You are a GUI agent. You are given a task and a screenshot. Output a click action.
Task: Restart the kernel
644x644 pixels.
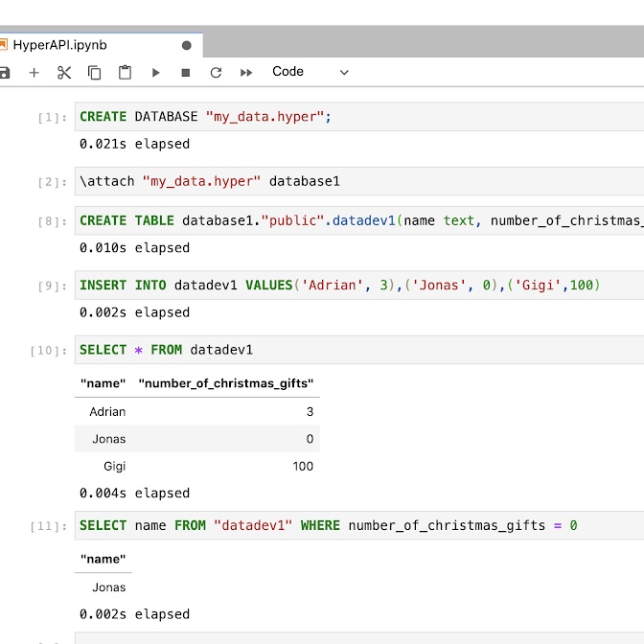[216, 72]
